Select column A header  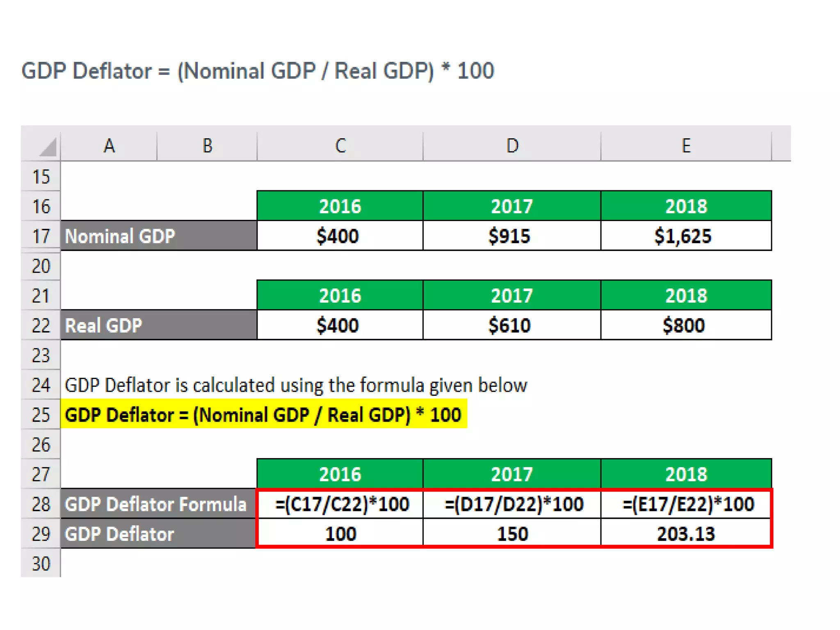[x=109, y=146]
